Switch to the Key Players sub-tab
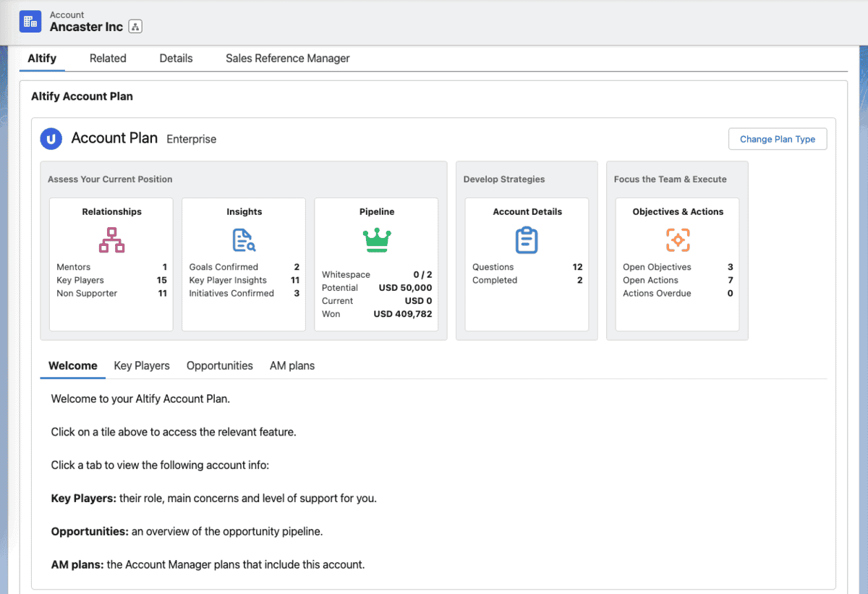This screenshot has width=868, height=594. pyautogui.click(x=142, y=366)
